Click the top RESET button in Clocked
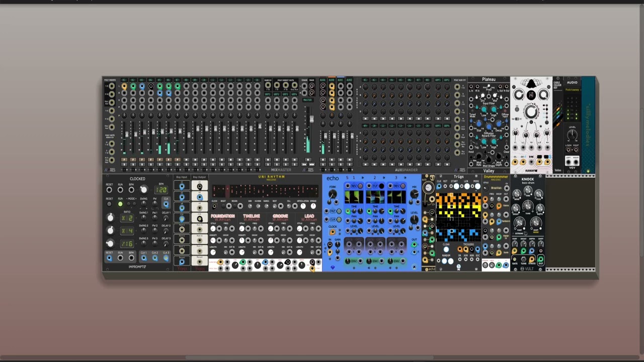 (109, 190)
